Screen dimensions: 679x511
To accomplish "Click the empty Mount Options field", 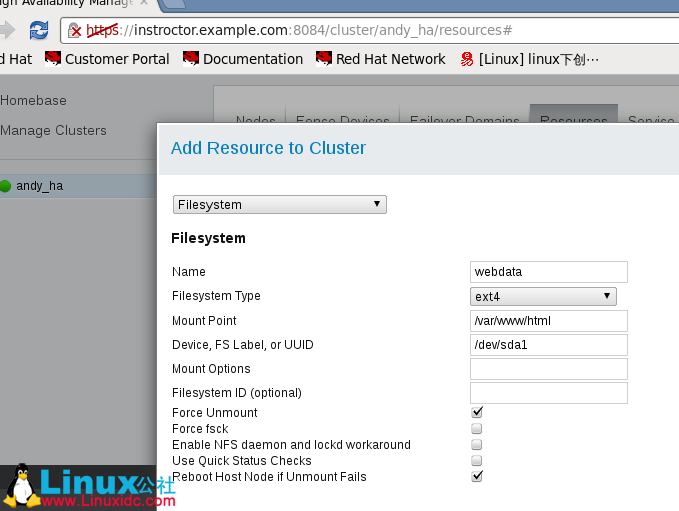I will (548, 369).
